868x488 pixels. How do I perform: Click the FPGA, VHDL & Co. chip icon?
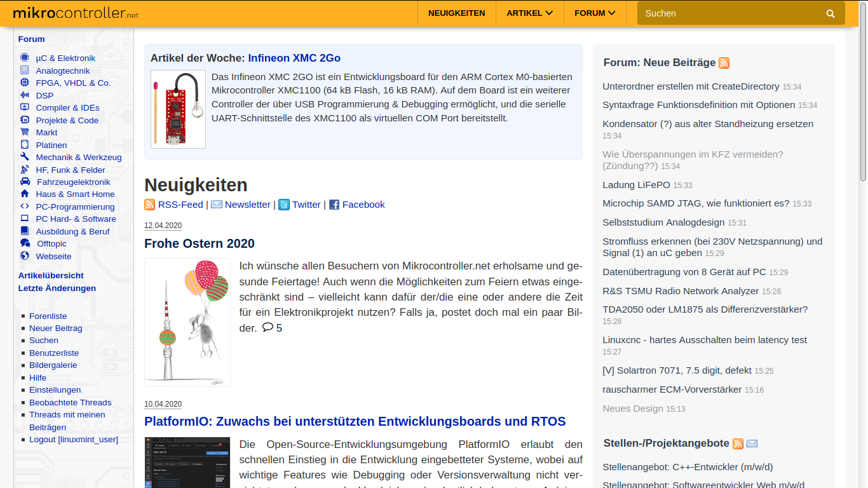25,83
